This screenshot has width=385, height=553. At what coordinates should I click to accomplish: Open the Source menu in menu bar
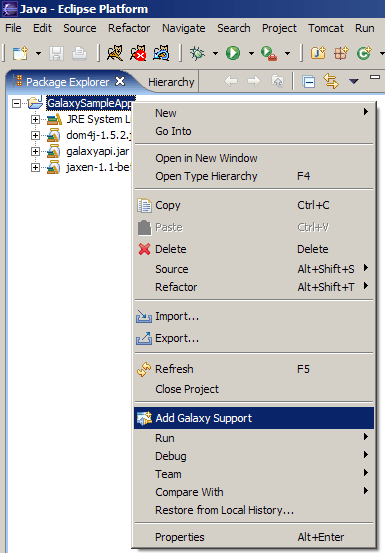80,28
